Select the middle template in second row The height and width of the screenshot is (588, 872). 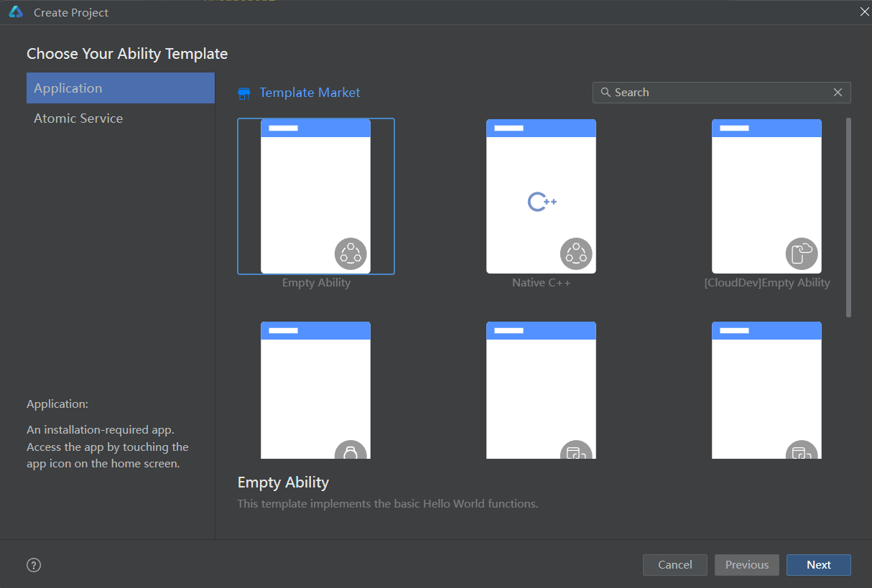pos(541,390)
